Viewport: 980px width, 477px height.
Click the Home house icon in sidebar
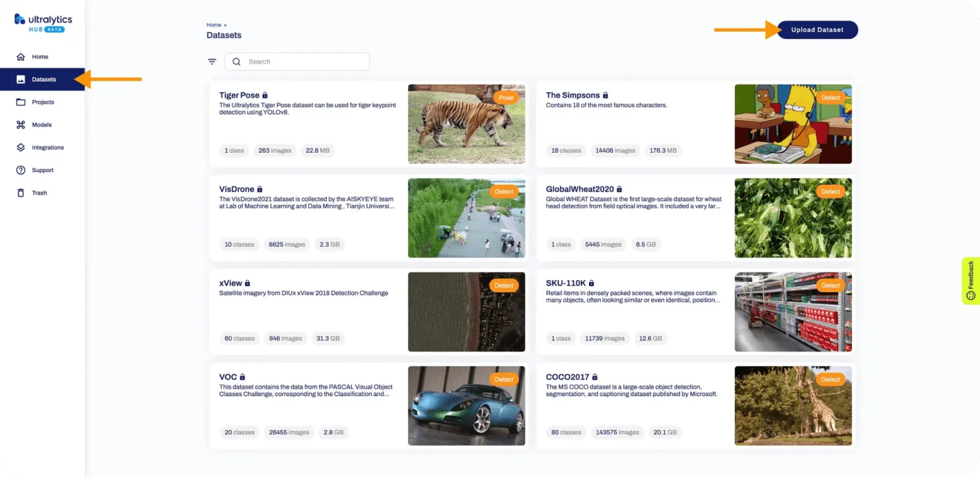(21, 57)
